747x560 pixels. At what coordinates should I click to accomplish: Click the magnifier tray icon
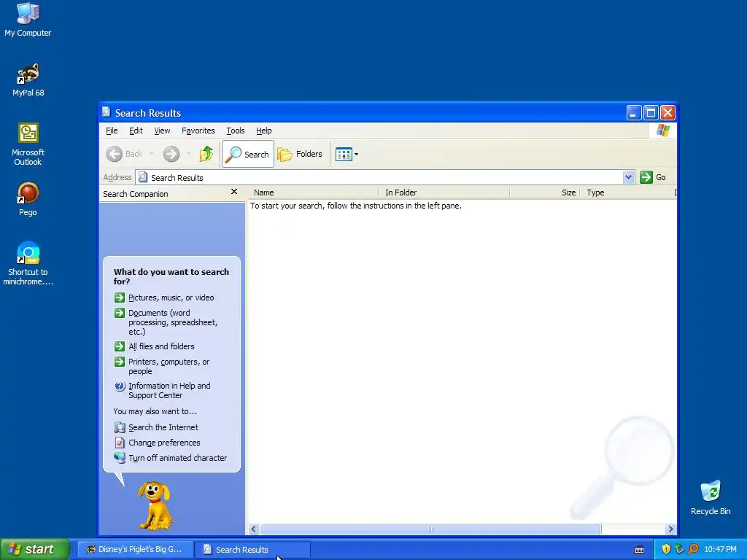point(693,549)
